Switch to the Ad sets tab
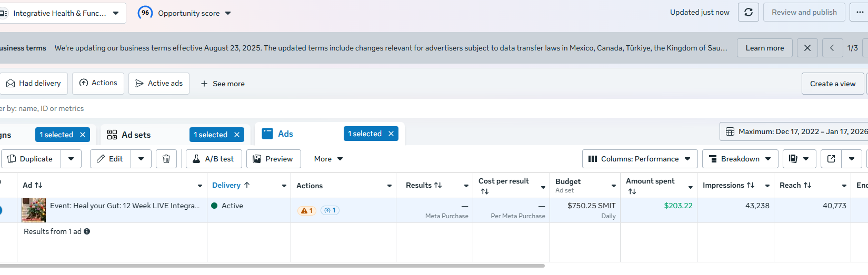Viewport: 868px width, 275px height. tap(136, 135)
